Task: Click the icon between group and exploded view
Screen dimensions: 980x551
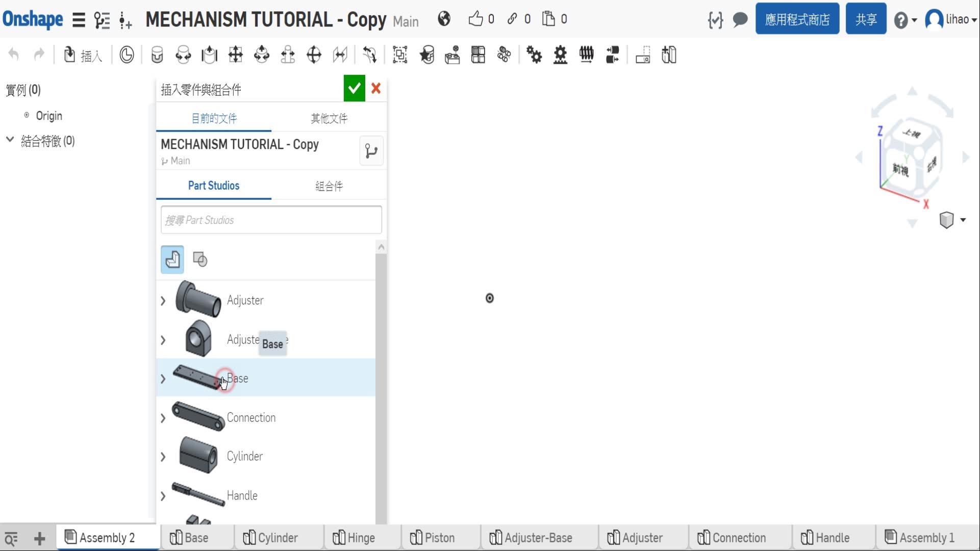Action: pos(426,55)
